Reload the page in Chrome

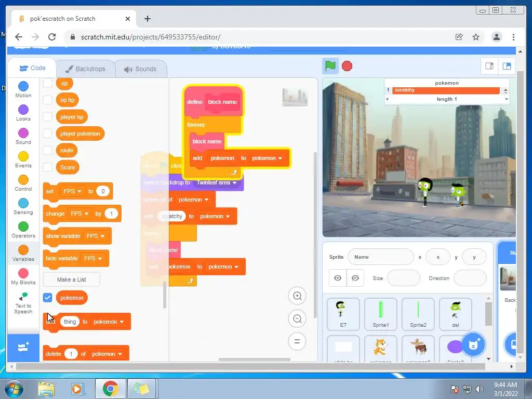[52, 37]
